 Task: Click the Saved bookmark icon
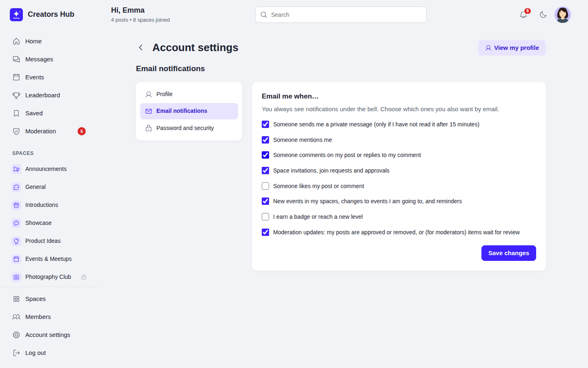pyautogui.click(x=16, y=113)
